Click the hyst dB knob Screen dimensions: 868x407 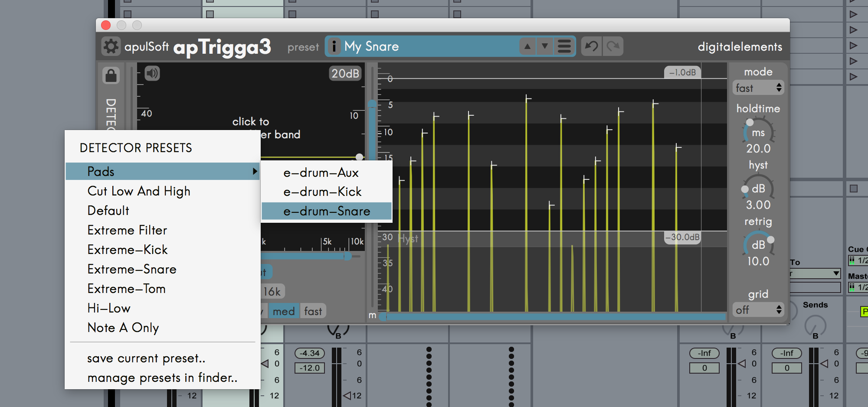tap(758, 189)
